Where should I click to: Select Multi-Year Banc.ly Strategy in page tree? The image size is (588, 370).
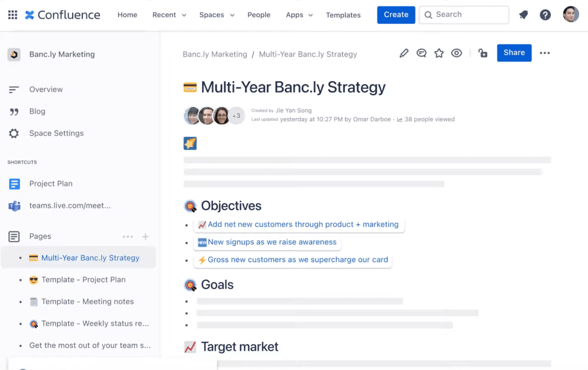click(x=90, y=258)
